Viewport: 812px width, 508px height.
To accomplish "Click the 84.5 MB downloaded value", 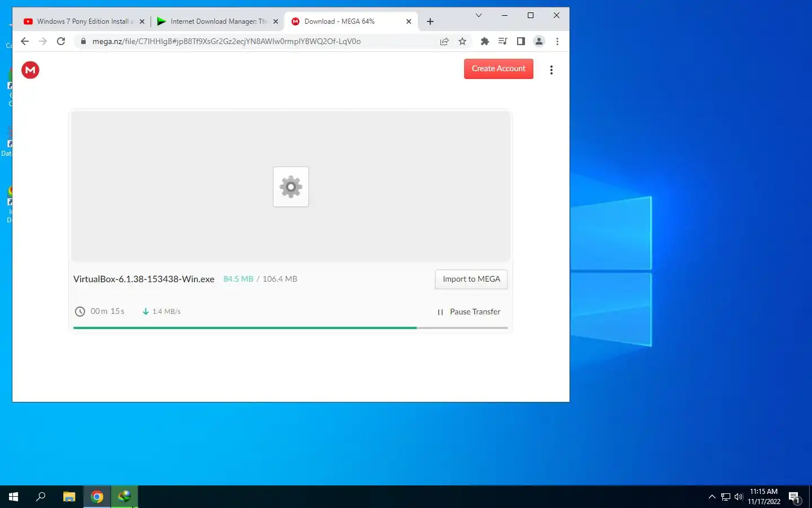I will coord(239,279).
